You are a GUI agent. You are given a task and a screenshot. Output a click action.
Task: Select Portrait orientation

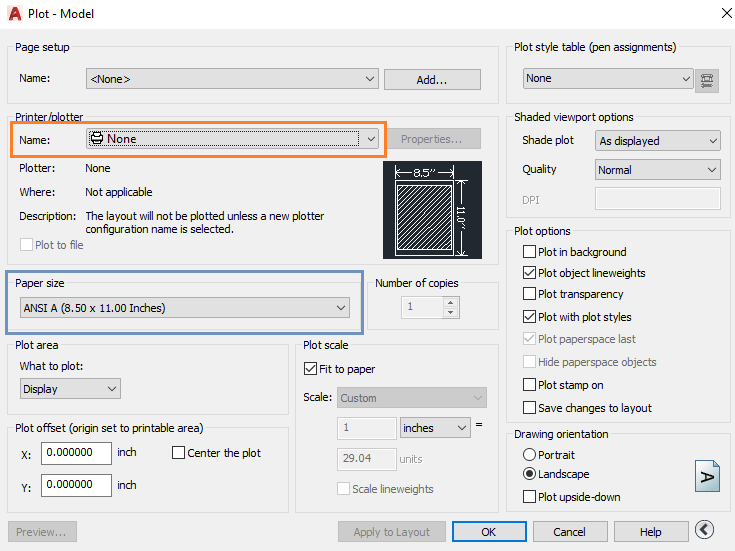tap(529, 454)
